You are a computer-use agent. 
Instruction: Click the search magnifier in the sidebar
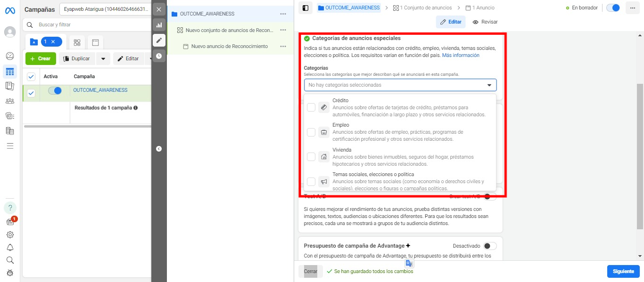(x=10, y=260)
